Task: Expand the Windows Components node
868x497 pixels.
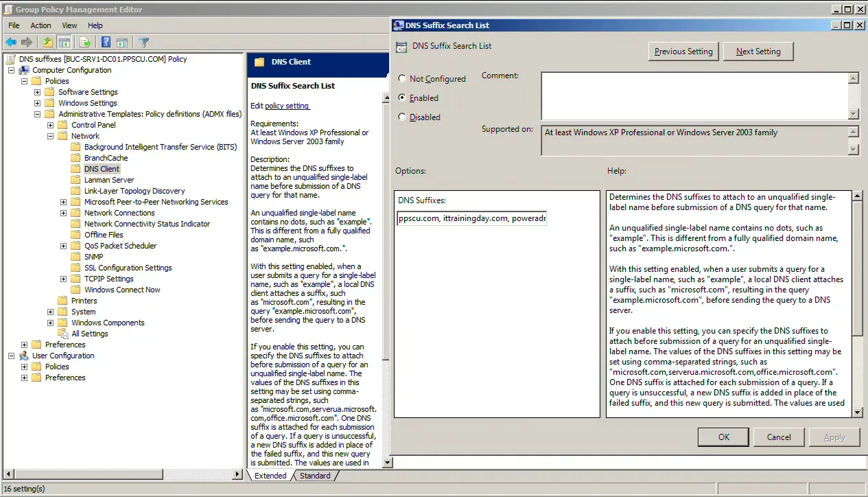Action: click(x=51, y=323)
